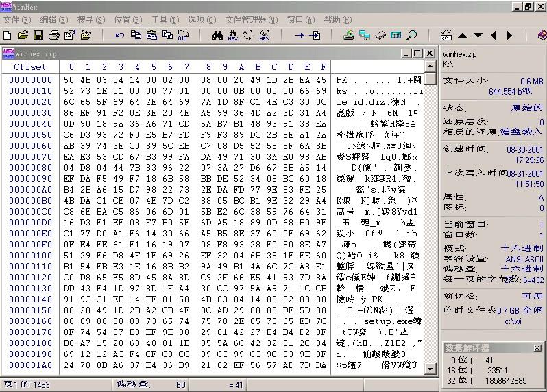547x392 pixels.
Task: Open the 位置(P) menu
Action: coord(128,19)
